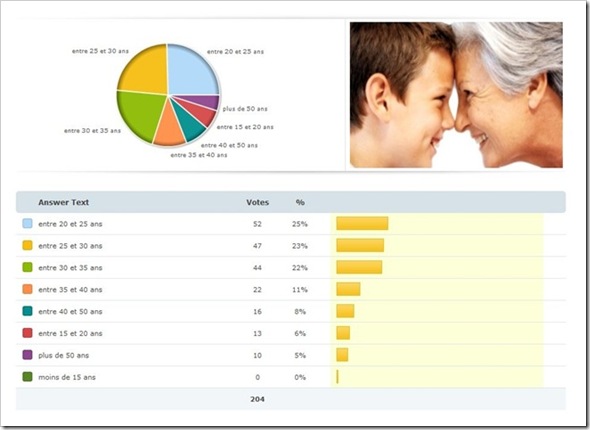
Task: Click the 204 total votes figure
Action: point(257,399)
